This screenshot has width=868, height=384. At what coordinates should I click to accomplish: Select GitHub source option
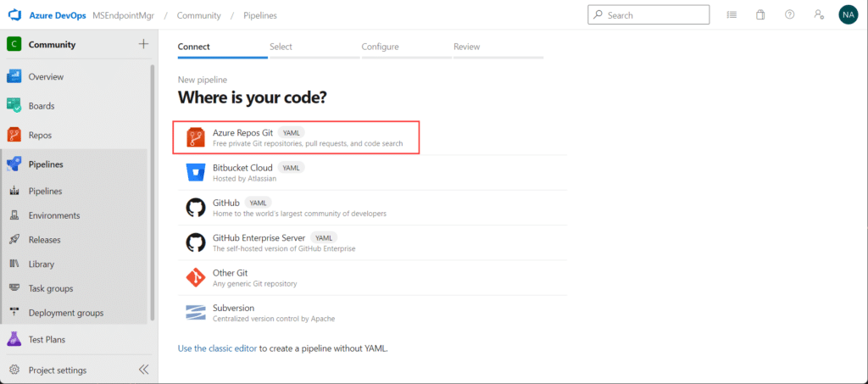point(372,208)
